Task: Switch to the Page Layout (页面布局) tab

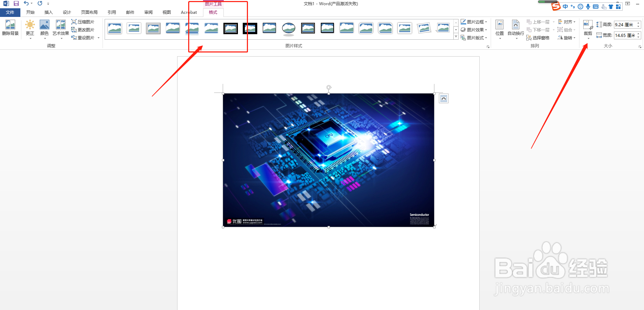Action: (x=89, y=12)
